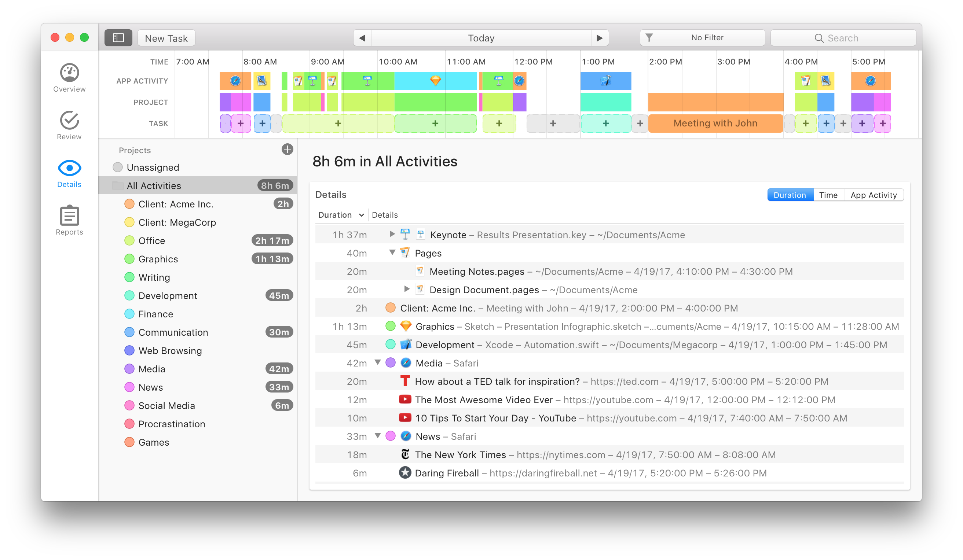Image resolution: width=963 pixels, height=560 pixels.
Task: Click the orange Project block at 2:00 PM
Action: [x=715, y=102]
